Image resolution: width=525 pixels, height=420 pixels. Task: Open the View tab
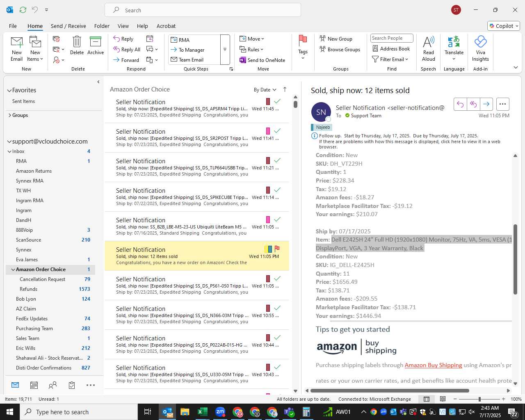tap(123, 26)
